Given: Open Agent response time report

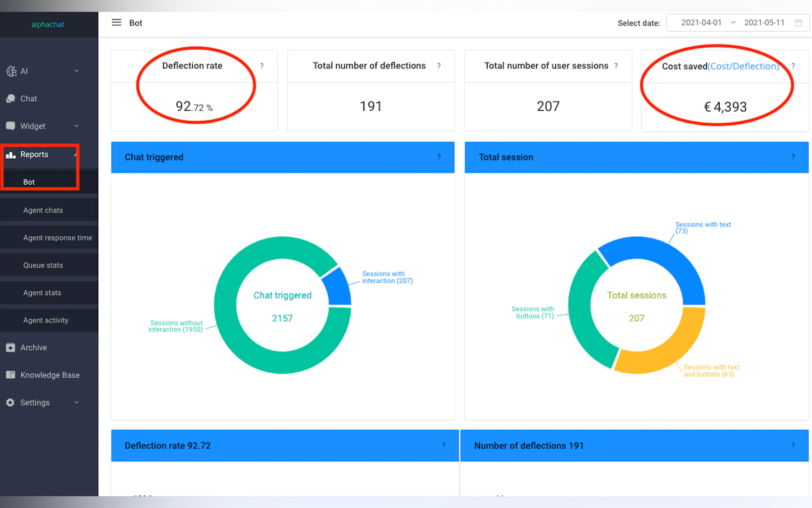Looking at the screenshot, I should 58,238.
